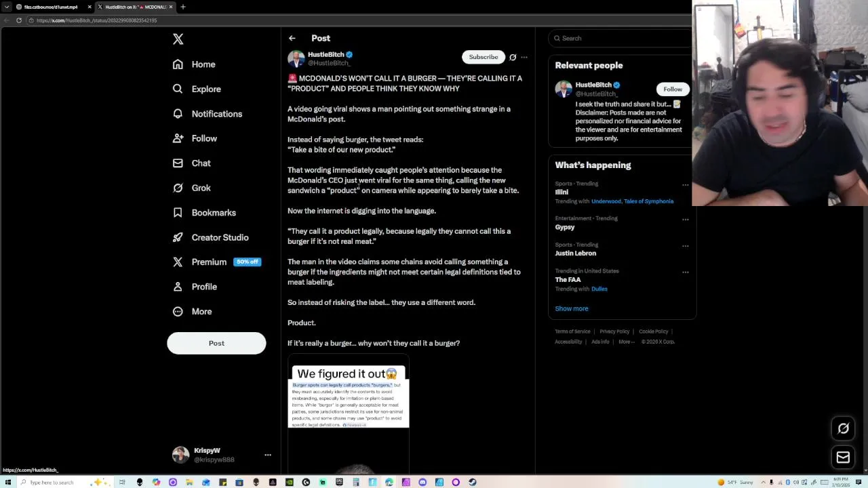The image size is (868, 488).
Task: Open Ads info footer link
Action: 600,342
